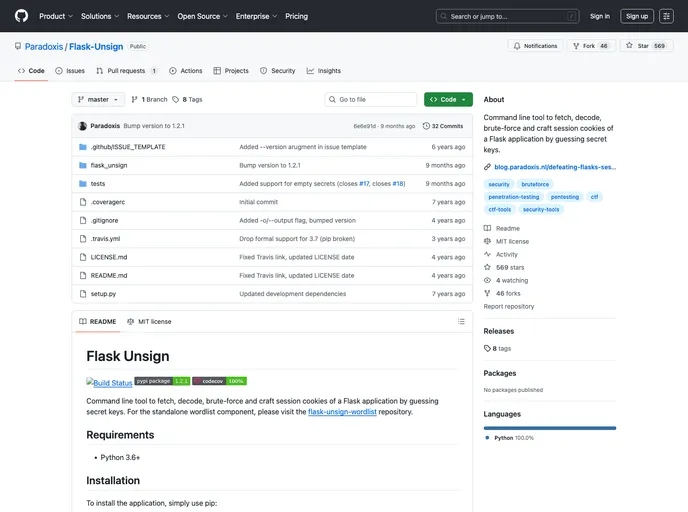Click the setup.py file icon
This screenshot has width=688, height=512.
[x=82, y=294]
